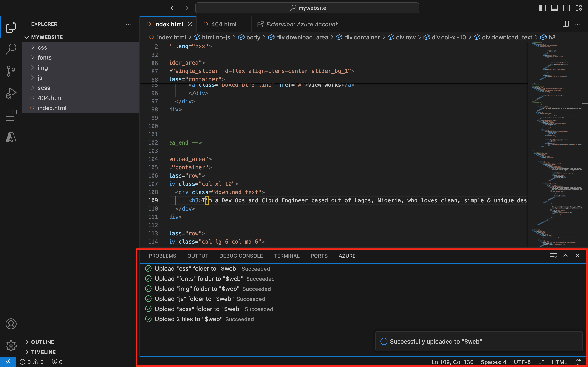Viewport: 588px width, 367px height.
Task: Click the notifications bell in status bar
Action: pyautogui.click(x=578, y=362)
